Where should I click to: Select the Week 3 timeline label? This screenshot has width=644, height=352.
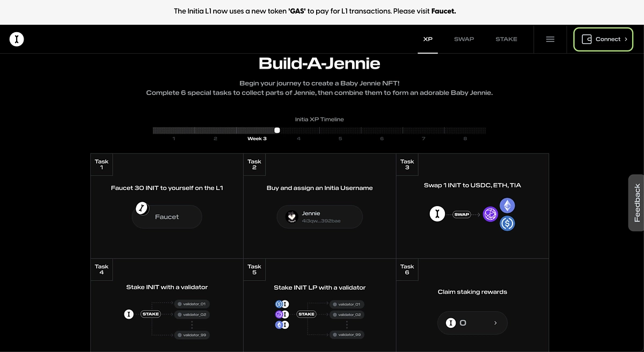(x=257, y=138)
